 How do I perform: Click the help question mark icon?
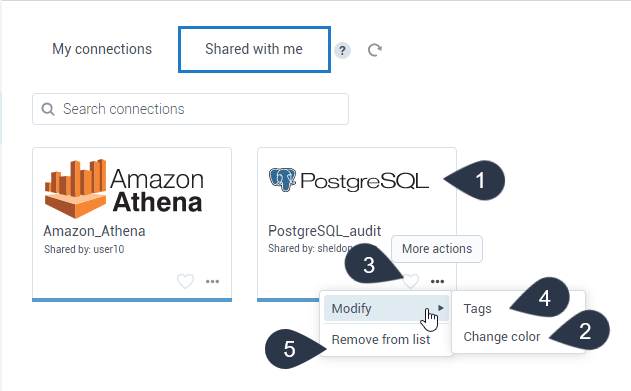tap(342, 51)
